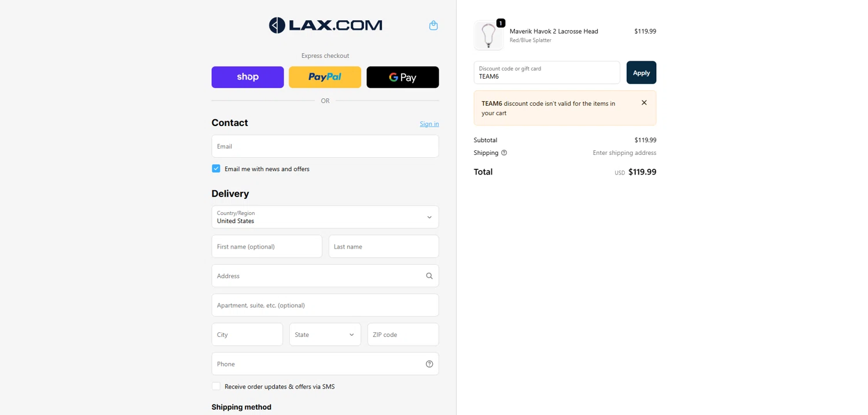This screenshot has width=868, height=415.
Task: Choose Google Pay express checkout
Action: click(403, 77)
